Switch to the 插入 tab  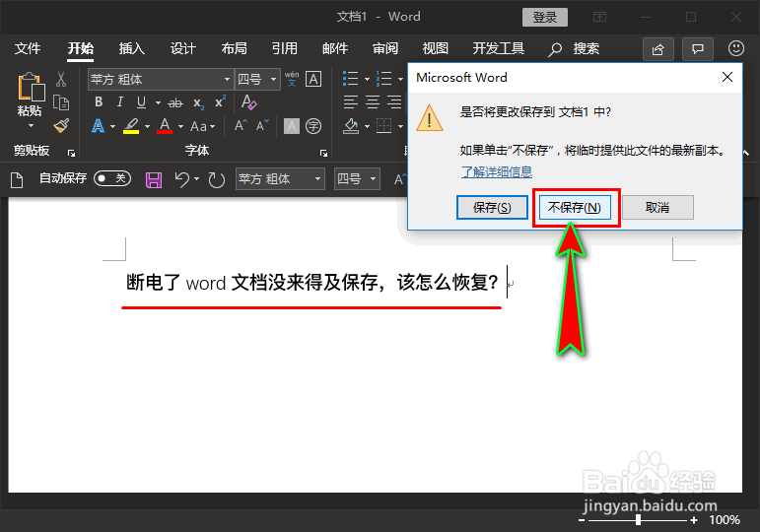(x=131, y=48)
